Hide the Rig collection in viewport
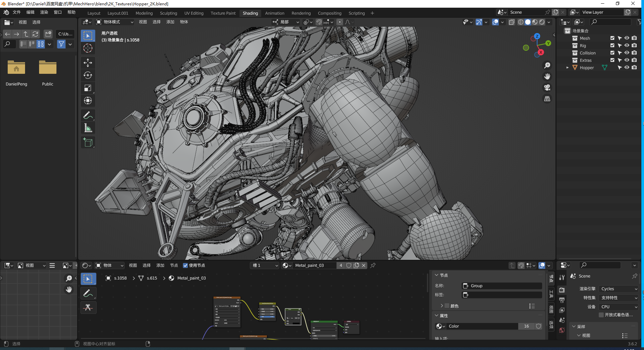Image resolution: width=644 pixels, height=350 pixels. [627, 45]
